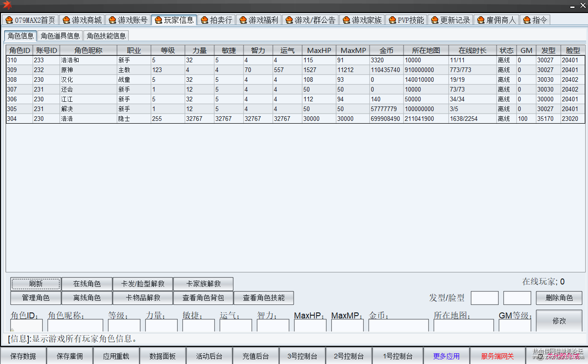This screenshot has width=588, height=364.
Task: Open 更多应用 in the bottom bar
Action: 447,356
